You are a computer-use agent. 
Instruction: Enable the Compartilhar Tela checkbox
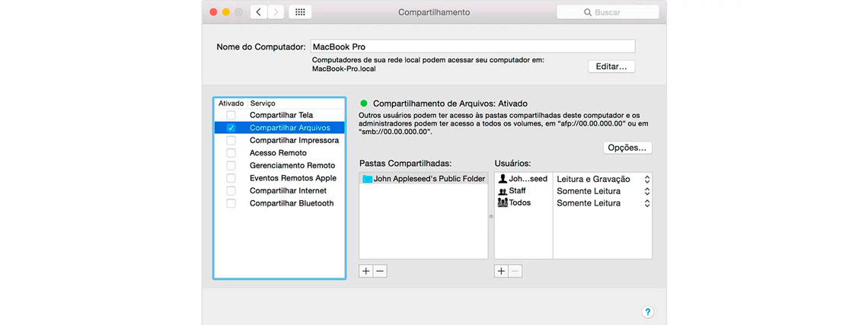point(231,115)
